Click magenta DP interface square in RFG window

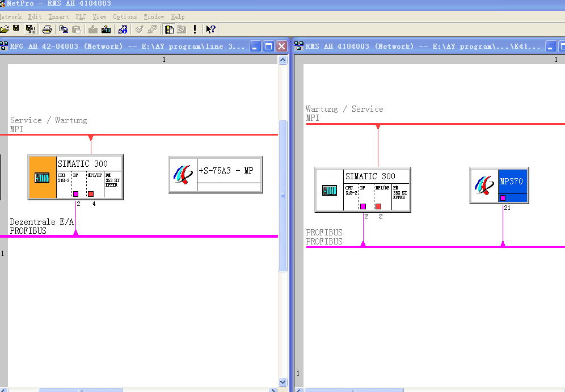click(x=75, y=194)
